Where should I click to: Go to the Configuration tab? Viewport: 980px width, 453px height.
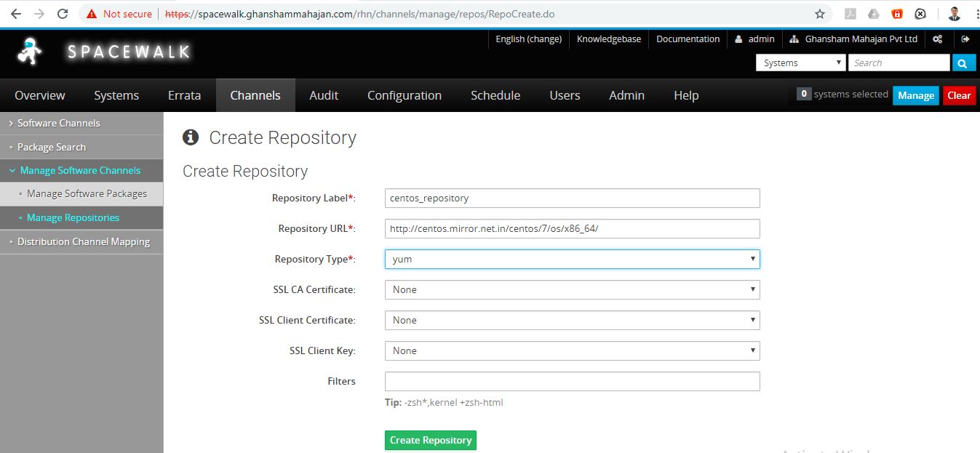[x=404, y=95]
